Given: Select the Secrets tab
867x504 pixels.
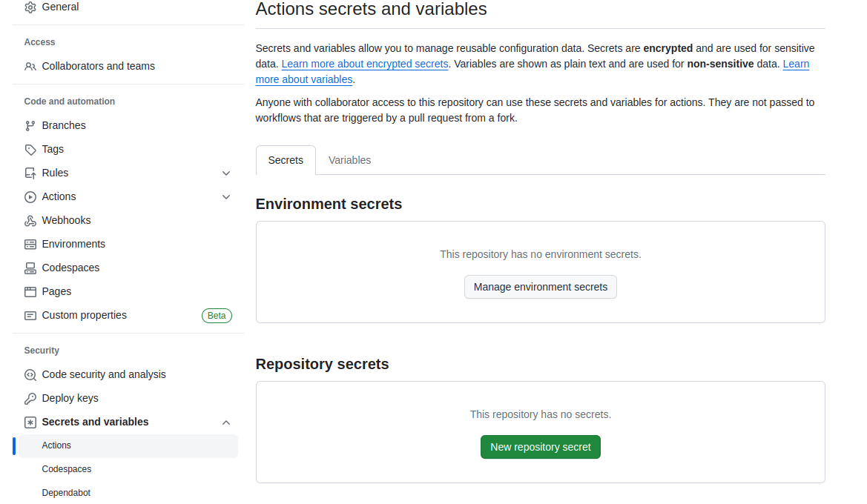Looking at the screenshot, I should pos(286,160).
